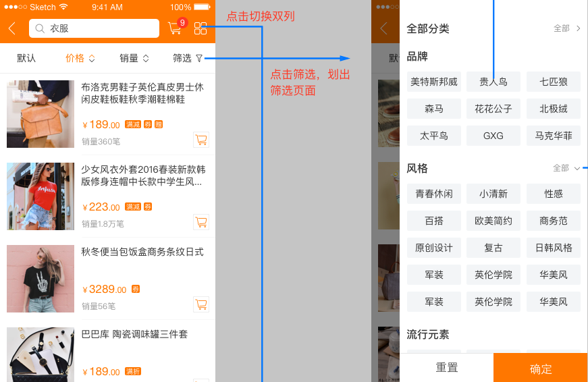This screenshot has height=382, width=588.
Task: Search field containing 衣服
Action: (x=94, y=28)
